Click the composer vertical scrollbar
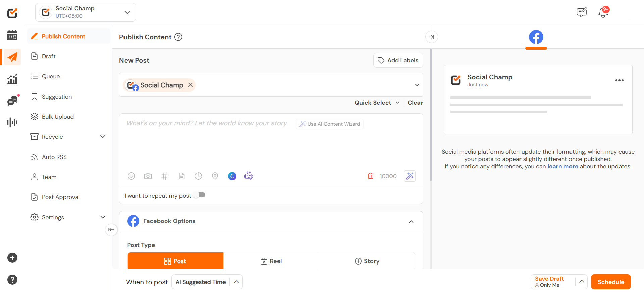The height and width of the screenshot is (292, 644). click(431, 115)
